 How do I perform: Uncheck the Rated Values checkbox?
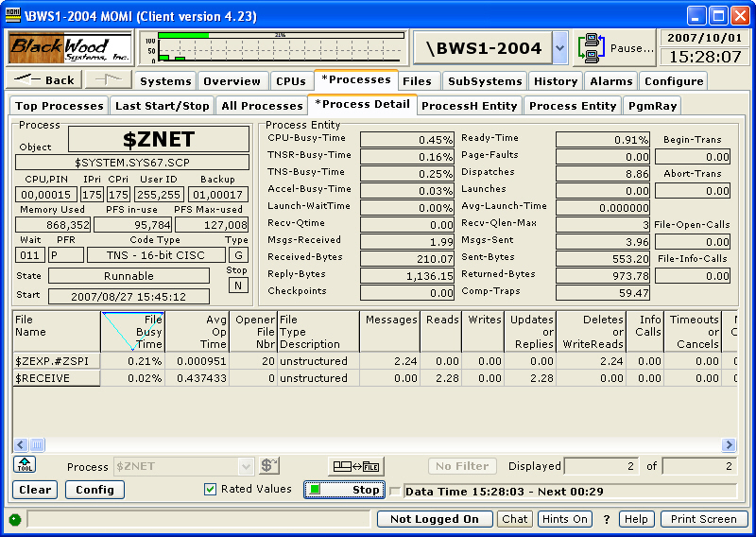tap(211, 490)
